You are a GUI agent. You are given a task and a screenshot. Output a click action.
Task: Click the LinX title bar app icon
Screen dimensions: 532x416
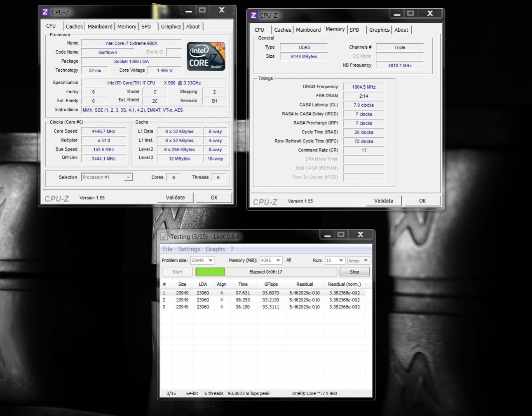(164, 236)
